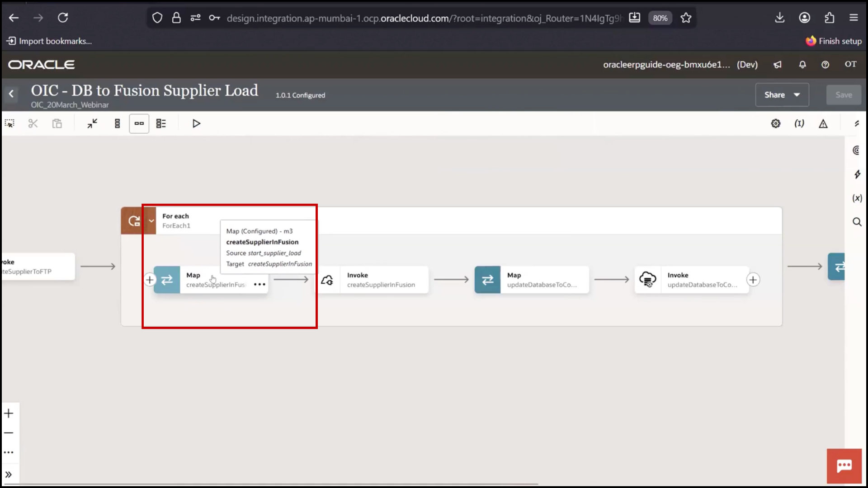
Task: Open browser zoom level 80% indicator
Action: coord(660,18)
